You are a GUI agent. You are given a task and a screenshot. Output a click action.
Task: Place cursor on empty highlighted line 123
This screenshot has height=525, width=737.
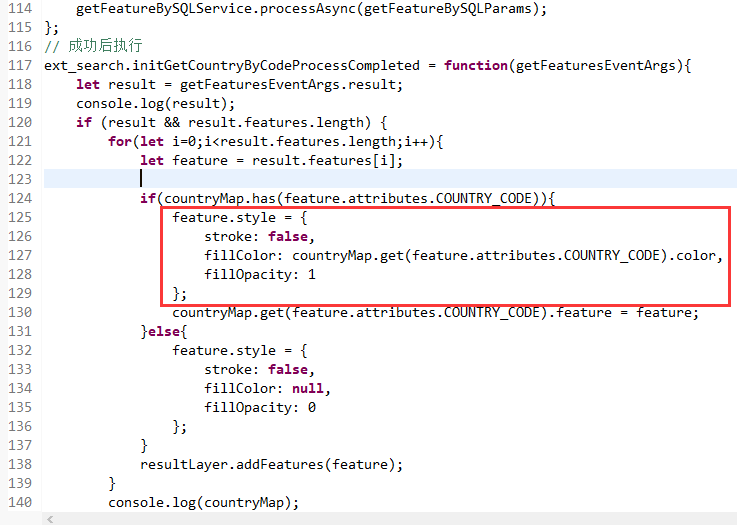pyautogui.click(x=390, y=179)
